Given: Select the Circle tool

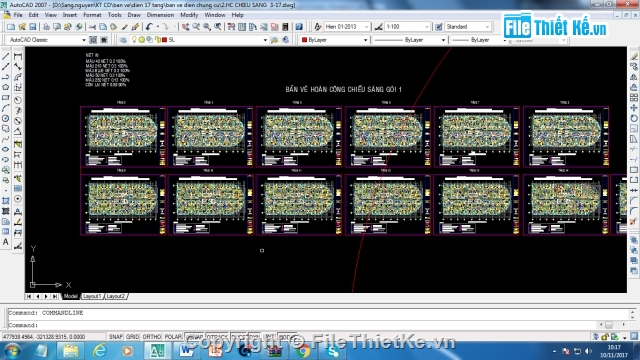Looking at the screenshot, I should [x=6, y=118].
